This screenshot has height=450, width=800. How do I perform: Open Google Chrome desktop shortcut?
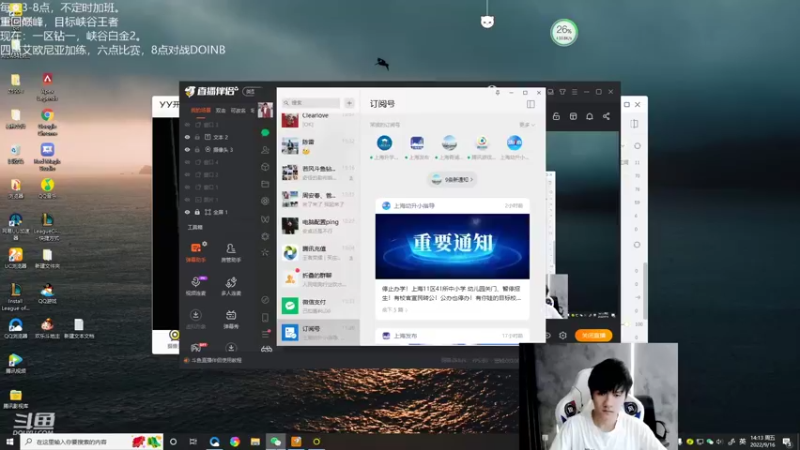47,121
